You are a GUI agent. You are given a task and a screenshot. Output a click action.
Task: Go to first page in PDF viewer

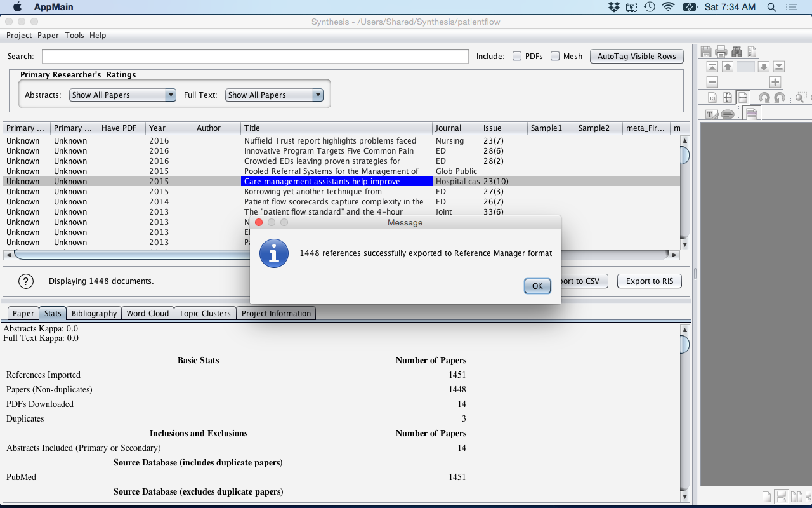pyautogui.click(x=712, y=67)
